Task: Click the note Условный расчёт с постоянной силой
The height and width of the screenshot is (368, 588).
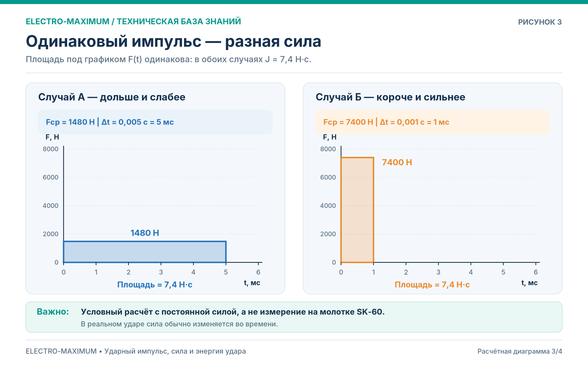Action: (x=233, y=312)
